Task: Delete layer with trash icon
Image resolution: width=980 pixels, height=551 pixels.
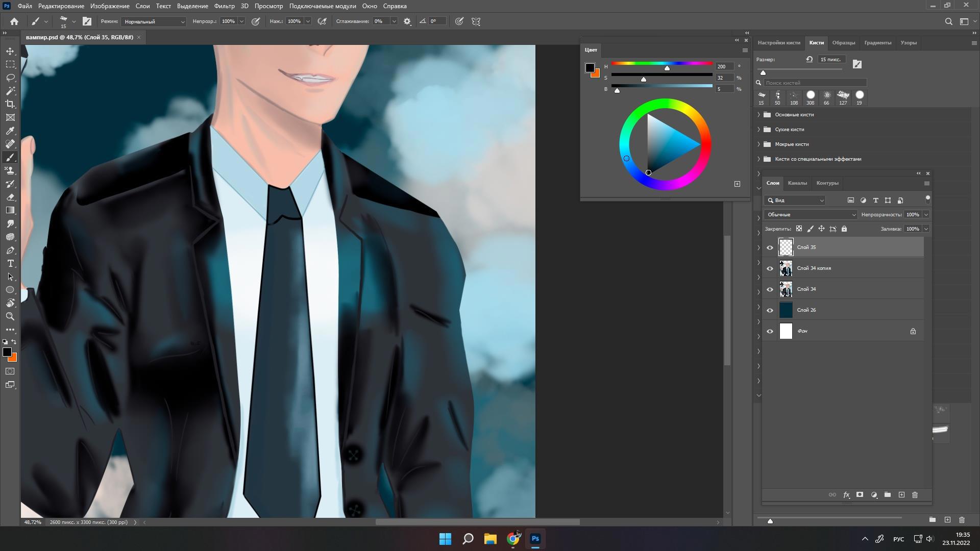Action: [915, 495]
